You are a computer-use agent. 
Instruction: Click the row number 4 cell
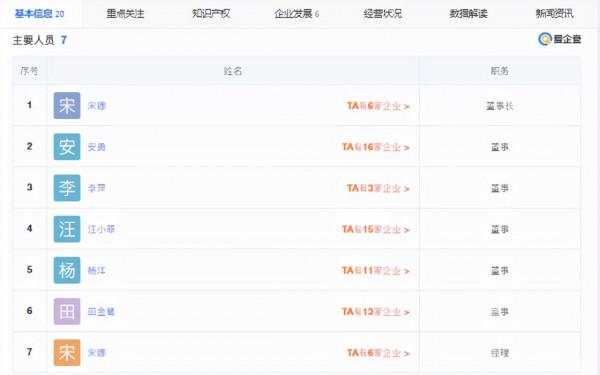tap(29, 228)
